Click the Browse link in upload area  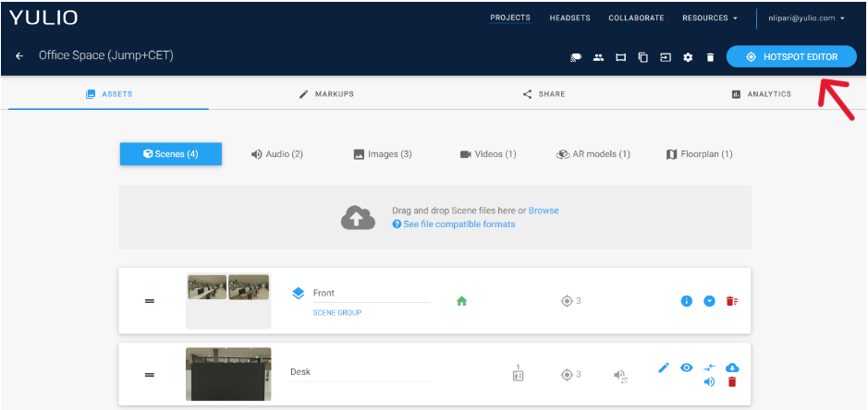tap(543, 211)
